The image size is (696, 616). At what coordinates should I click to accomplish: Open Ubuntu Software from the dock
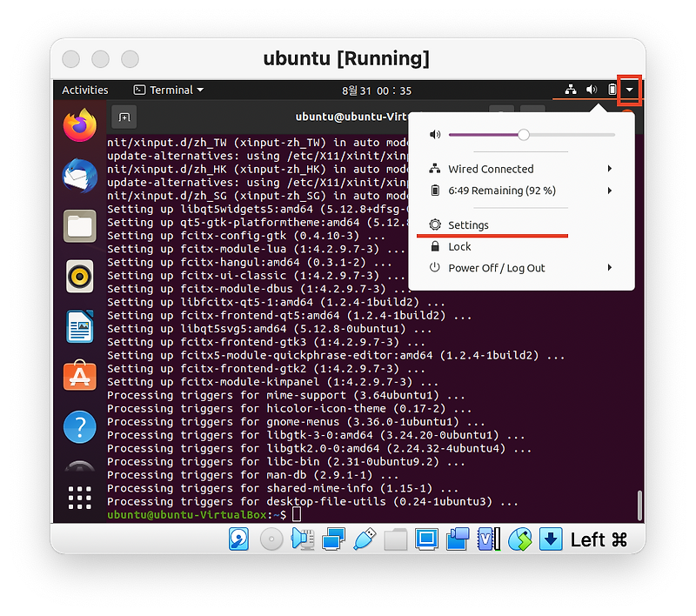click(x=78, y=378)
